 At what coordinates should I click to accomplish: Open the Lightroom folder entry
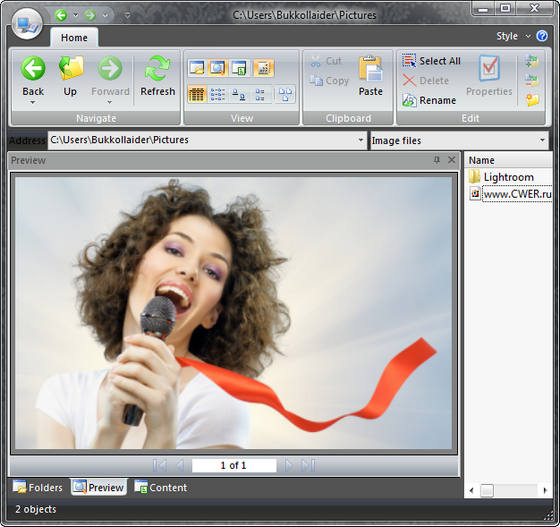509,177
